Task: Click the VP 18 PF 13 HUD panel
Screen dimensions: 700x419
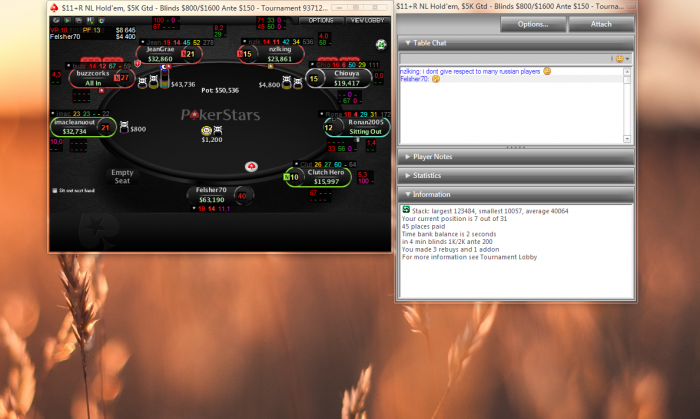Action: [92, 33]
